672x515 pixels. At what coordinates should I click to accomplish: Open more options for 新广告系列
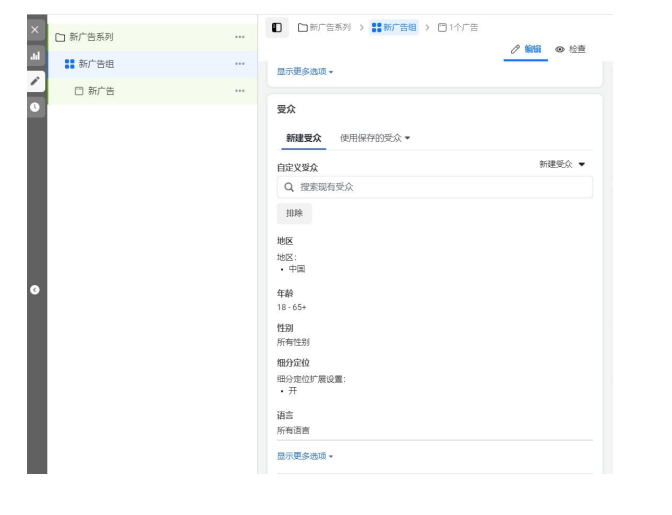point(239,37)
